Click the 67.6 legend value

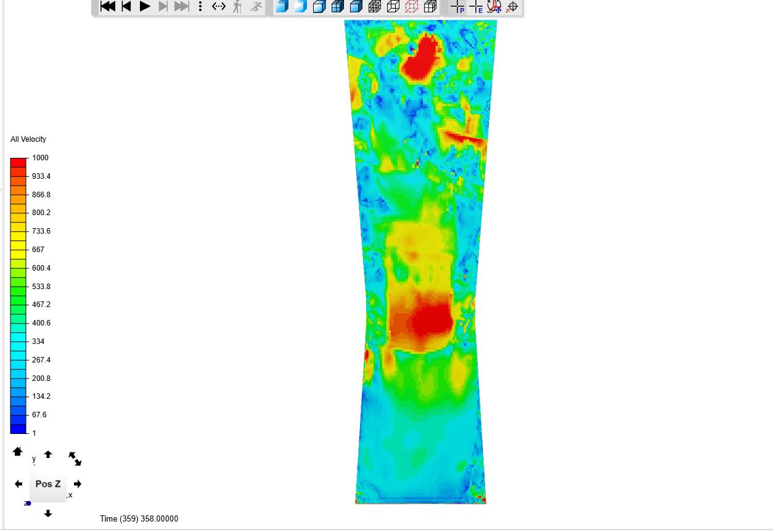point(39,415)
